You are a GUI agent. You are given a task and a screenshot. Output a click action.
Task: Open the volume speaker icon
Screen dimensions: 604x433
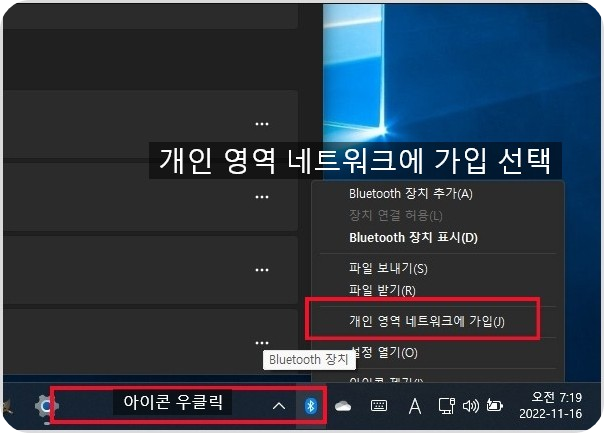(470, 406)
